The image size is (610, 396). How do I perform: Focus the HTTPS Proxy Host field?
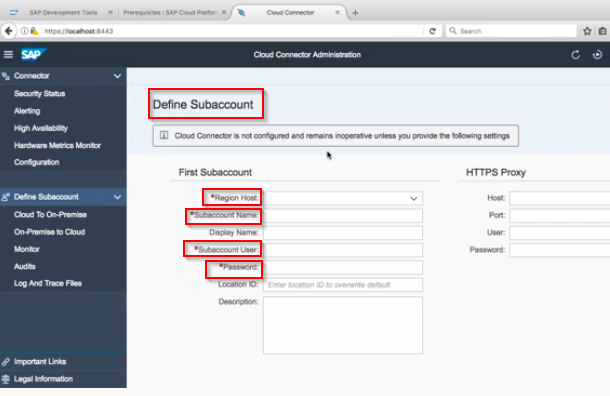560,198
